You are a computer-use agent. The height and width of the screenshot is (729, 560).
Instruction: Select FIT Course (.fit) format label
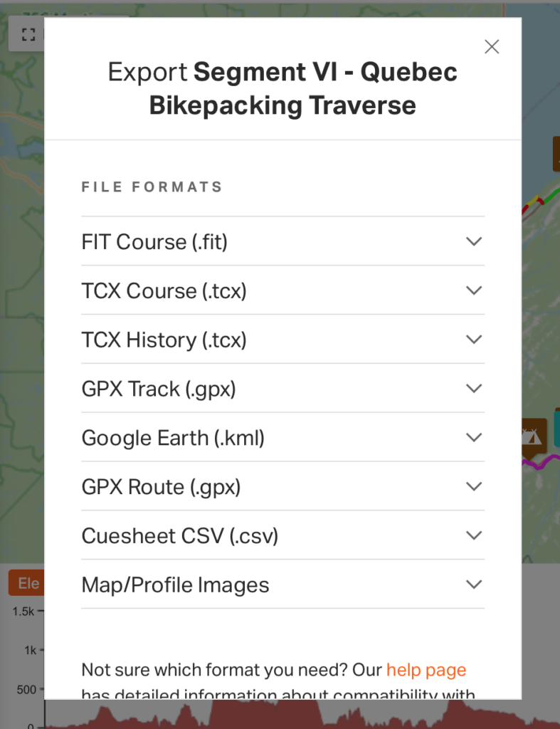click(x=154, y=242)
